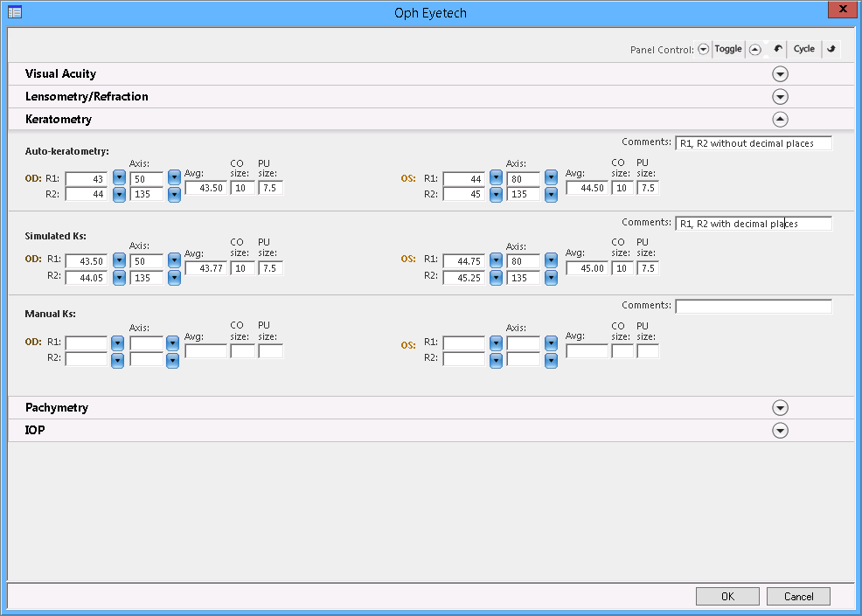
Task: Close the Oph Eyetech window
Action: point(842,10)
